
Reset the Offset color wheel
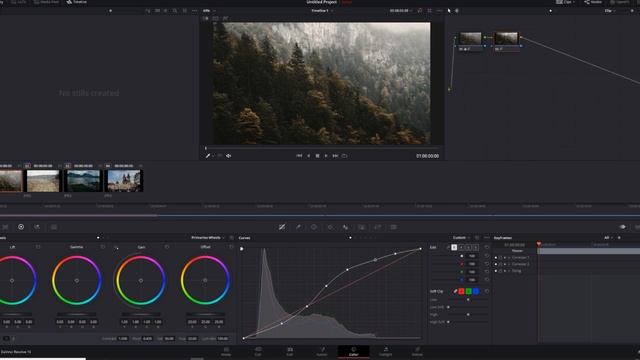(x=231, y=247)
